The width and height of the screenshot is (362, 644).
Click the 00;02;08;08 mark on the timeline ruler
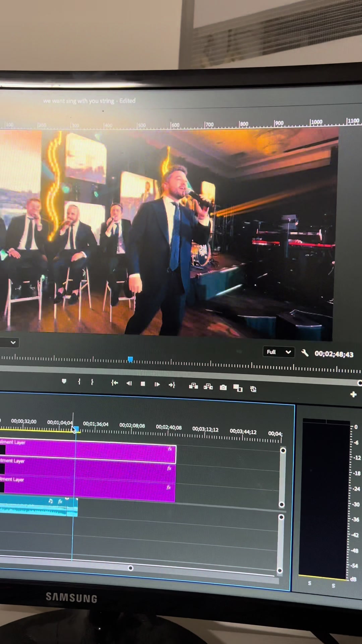[132, 426]
